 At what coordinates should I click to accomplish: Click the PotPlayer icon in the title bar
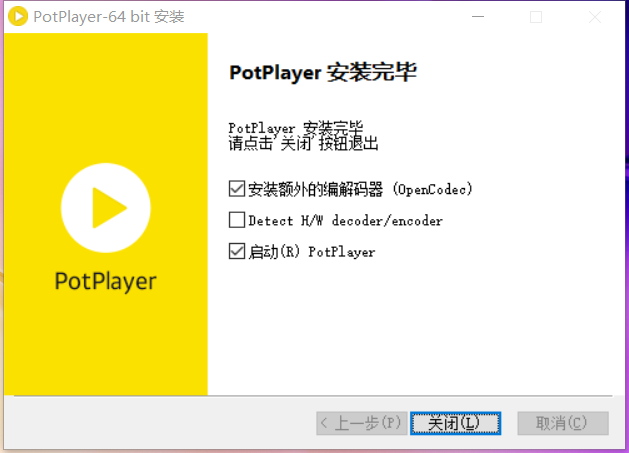click(x=17, y=17)
